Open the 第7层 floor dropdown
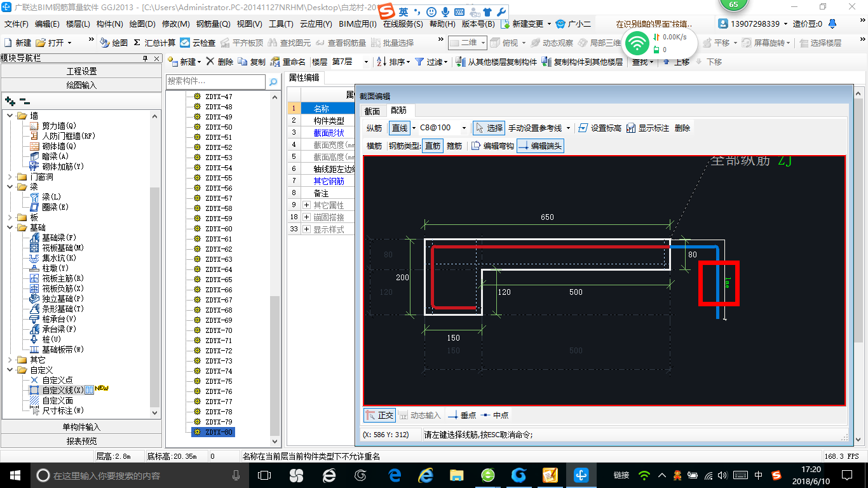The image size is (868, 488). point(366,62)
